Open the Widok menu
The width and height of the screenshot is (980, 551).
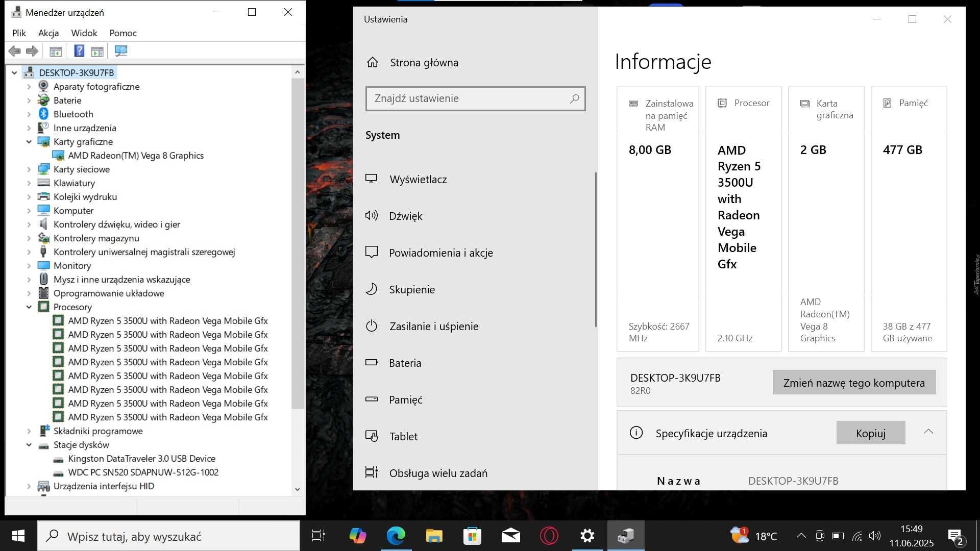[x=84, y=33]
